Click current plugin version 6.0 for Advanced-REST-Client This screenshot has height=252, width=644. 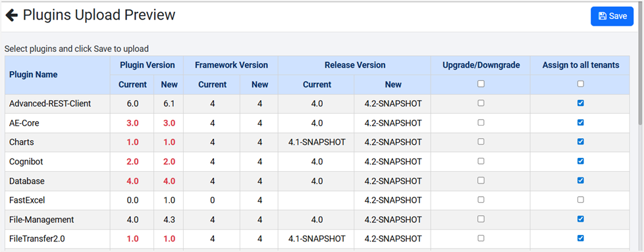tap(132, 104)
